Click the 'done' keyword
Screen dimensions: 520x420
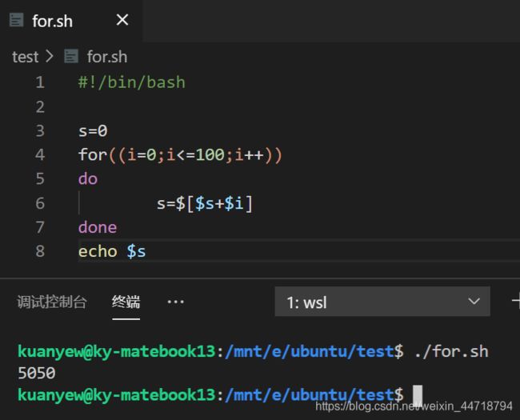(98, 227)
